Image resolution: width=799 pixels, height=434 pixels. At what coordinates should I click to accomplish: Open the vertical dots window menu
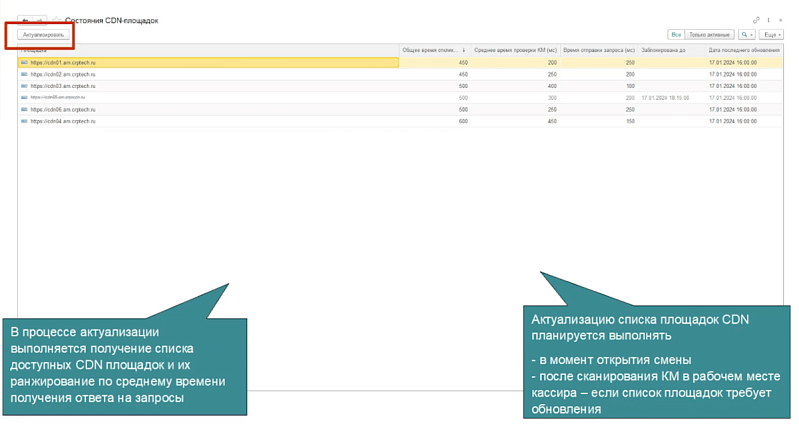(768, 20)
